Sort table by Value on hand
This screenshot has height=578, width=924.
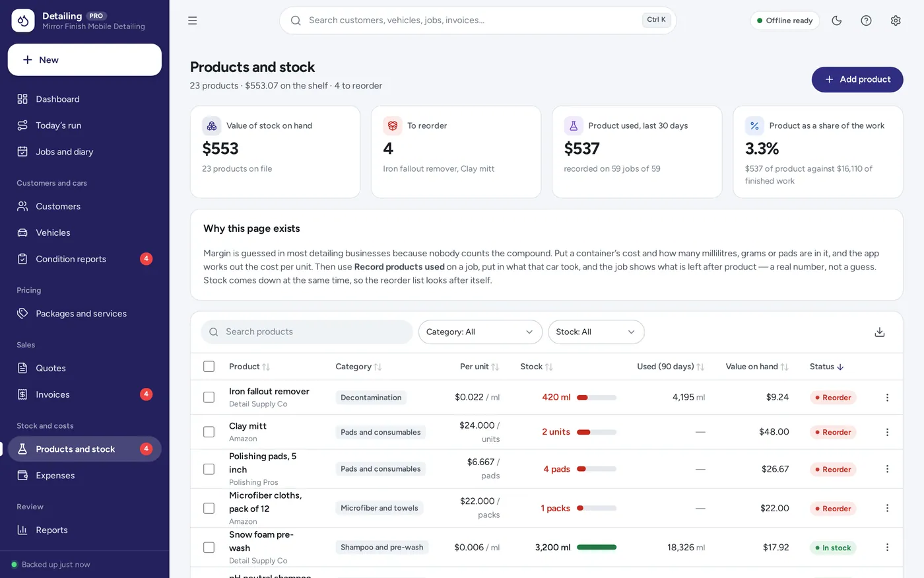click(756, 367)
